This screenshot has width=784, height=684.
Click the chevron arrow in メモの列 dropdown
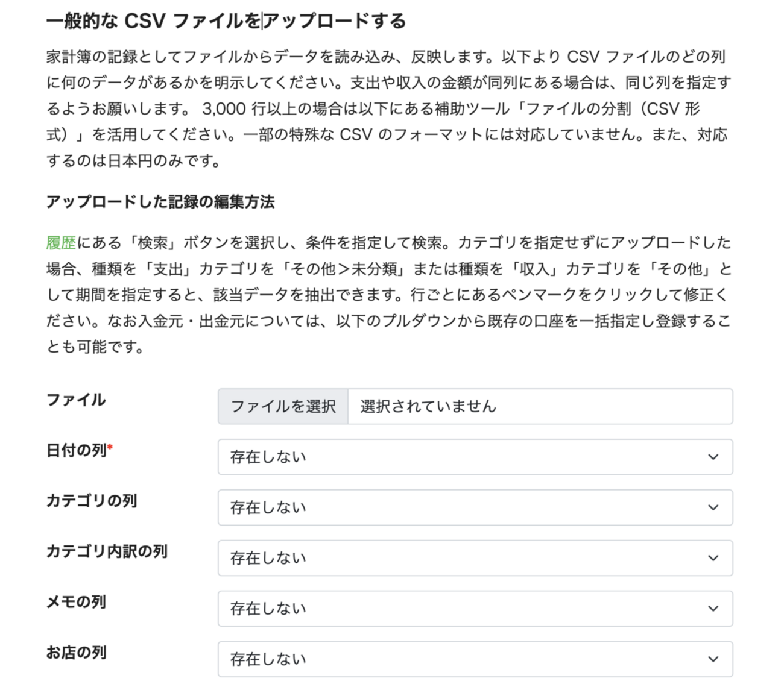(713, 609)
